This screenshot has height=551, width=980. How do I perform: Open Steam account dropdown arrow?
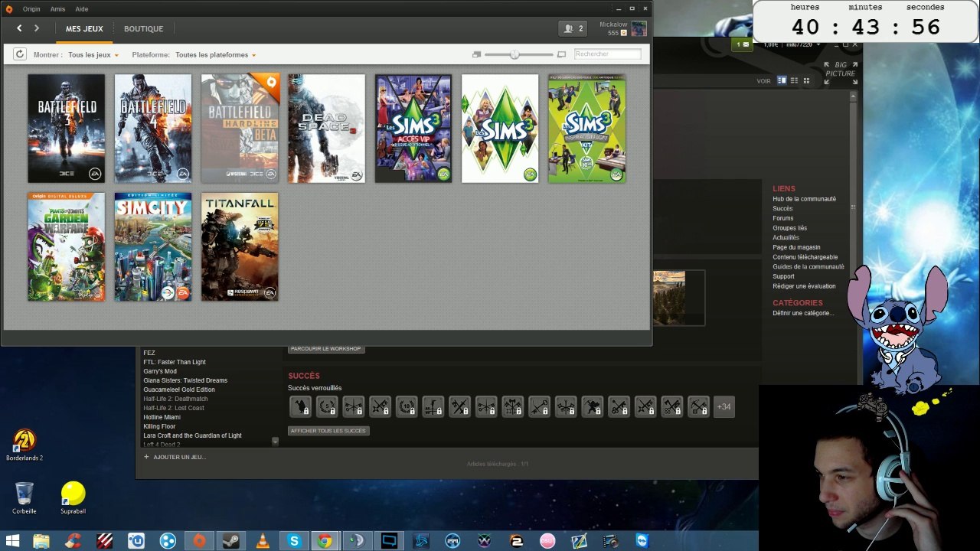[x=819, y=44]
